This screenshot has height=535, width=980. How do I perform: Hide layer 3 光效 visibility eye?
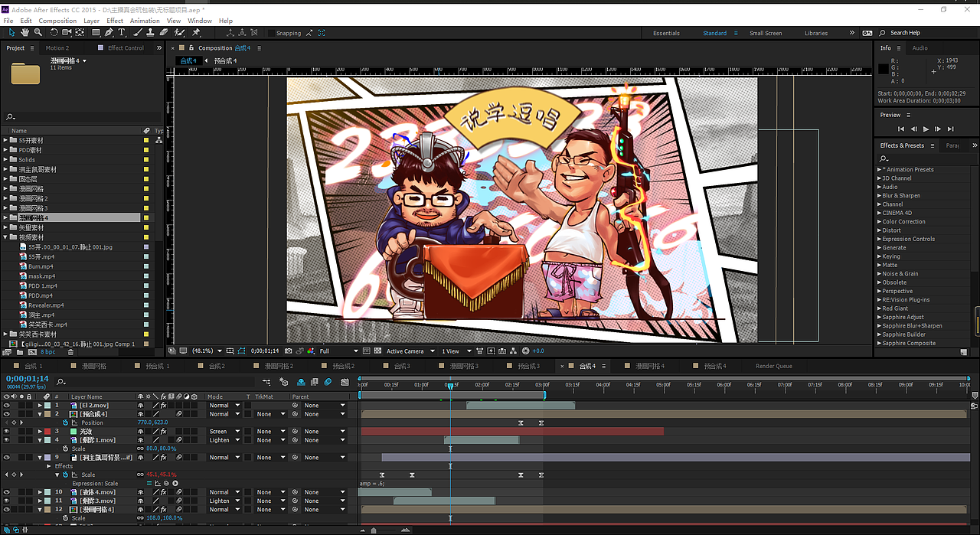click(7, 432)
